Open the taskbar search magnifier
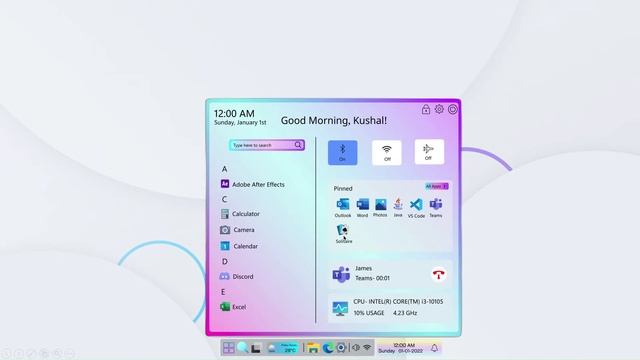This screenshot has height=360, width=640. (x=242, y=348)
